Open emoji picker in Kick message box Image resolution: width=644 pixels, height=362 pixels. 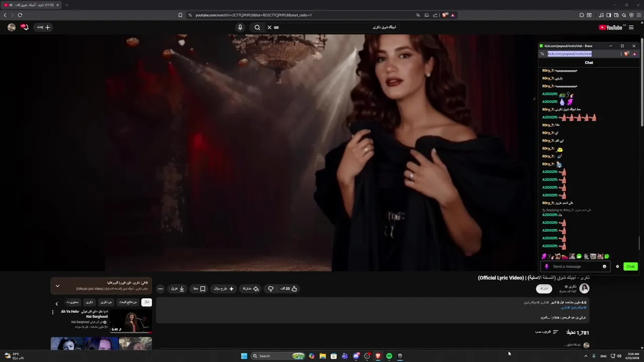604,266
